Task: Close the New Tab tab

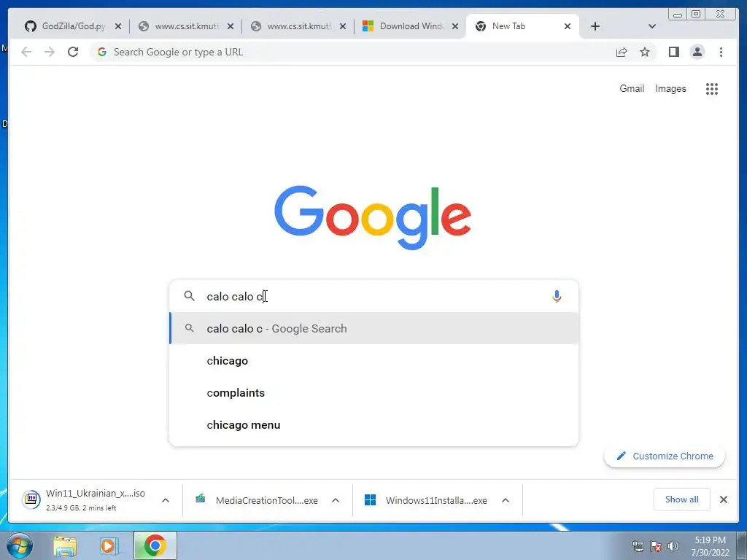Action: point(568,27)
